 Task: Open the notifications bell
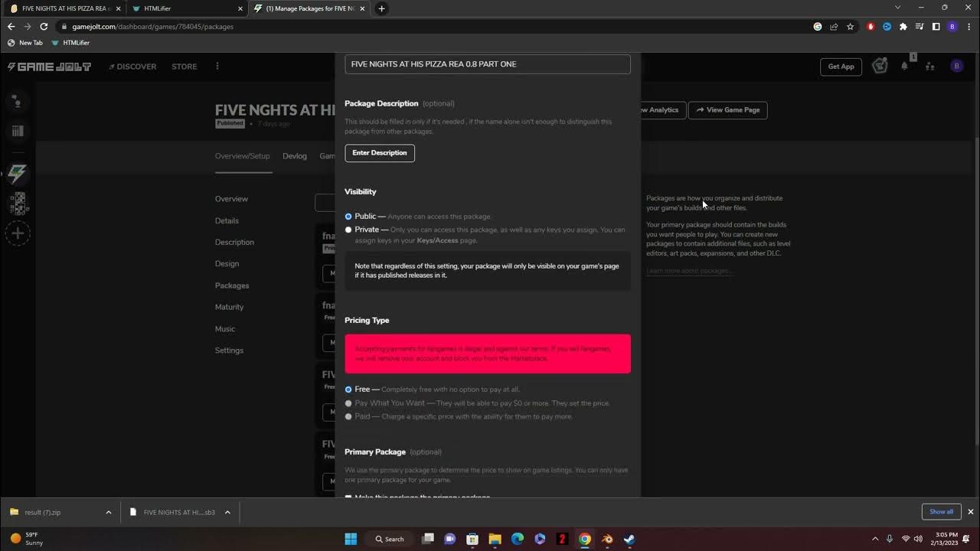(x=904, y=67)
